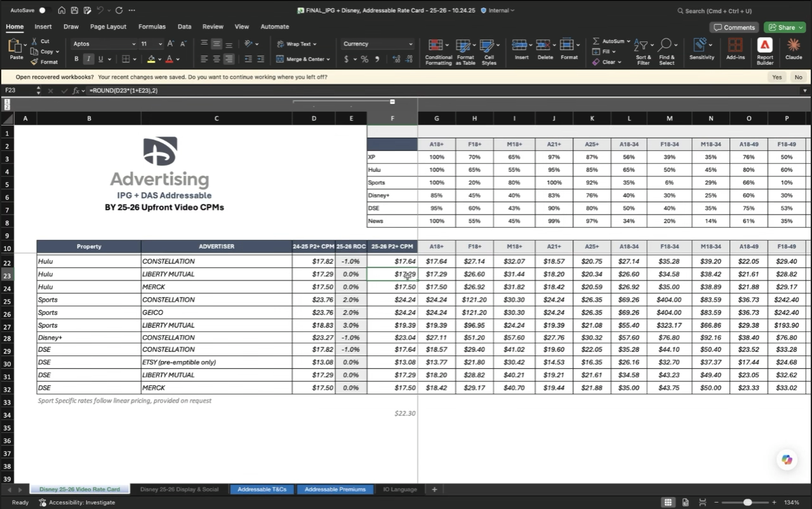
Task: Switch to the Formulas tab
Action: click(x=152, y=27)
